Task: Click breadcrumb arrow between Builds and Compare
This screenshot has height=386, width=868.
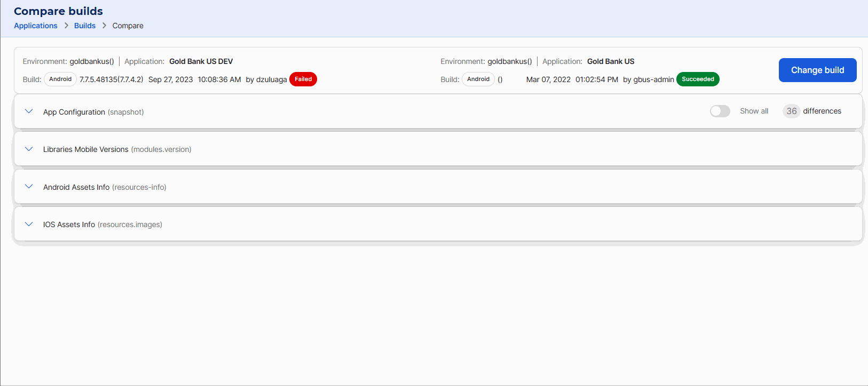Action: click(104, 26)
